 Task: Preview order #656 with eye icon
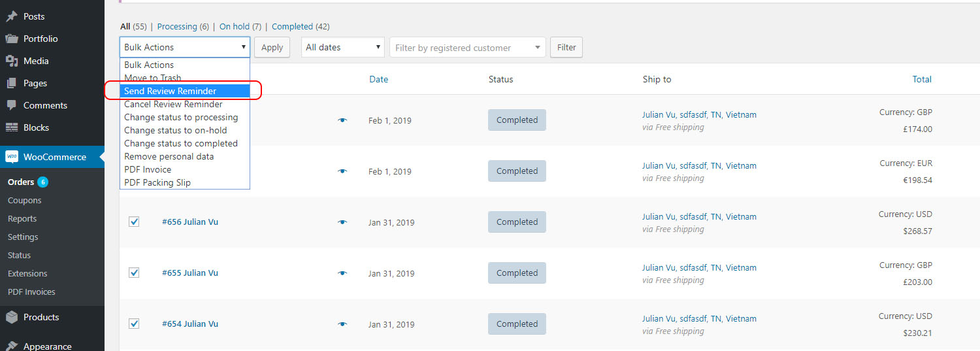point(342,222)
